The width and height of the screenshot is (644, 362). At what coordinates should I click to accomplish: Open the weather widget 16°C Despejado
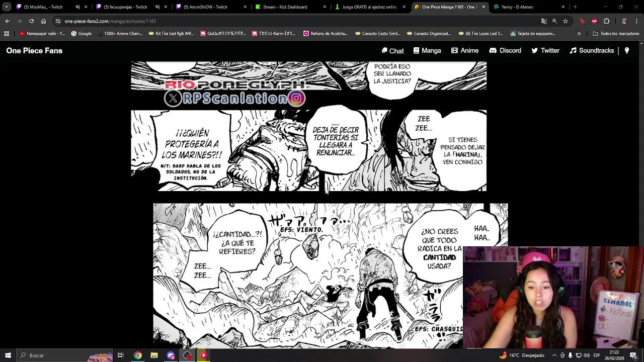point(521,355)
